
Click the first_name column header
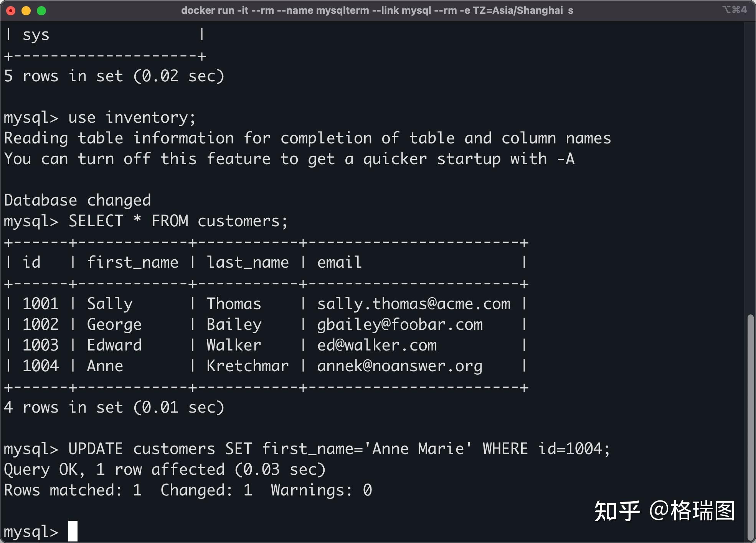pyautogui.click(x=132, y=263)
